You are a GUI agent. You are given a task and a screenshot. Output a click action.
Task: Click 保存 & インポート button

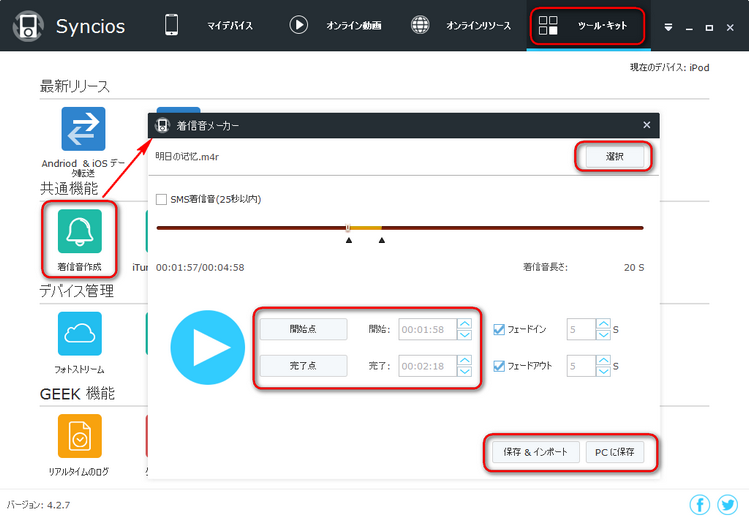click(x=535, y=452)
